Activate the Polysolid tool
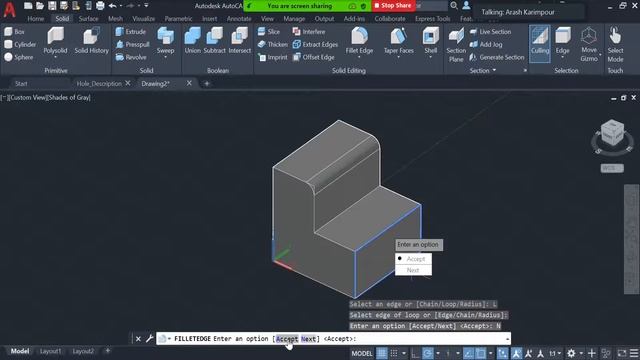 coord(55,40)
